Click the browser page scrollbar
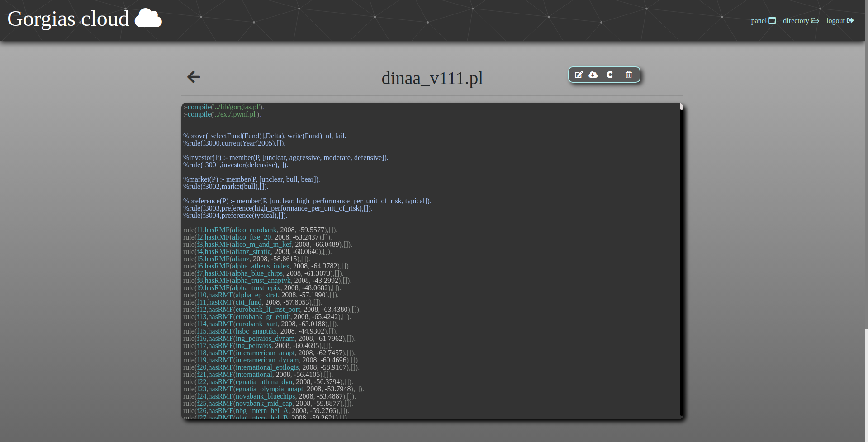The height and width of the screenshot is (442, 868). point(866,181)
